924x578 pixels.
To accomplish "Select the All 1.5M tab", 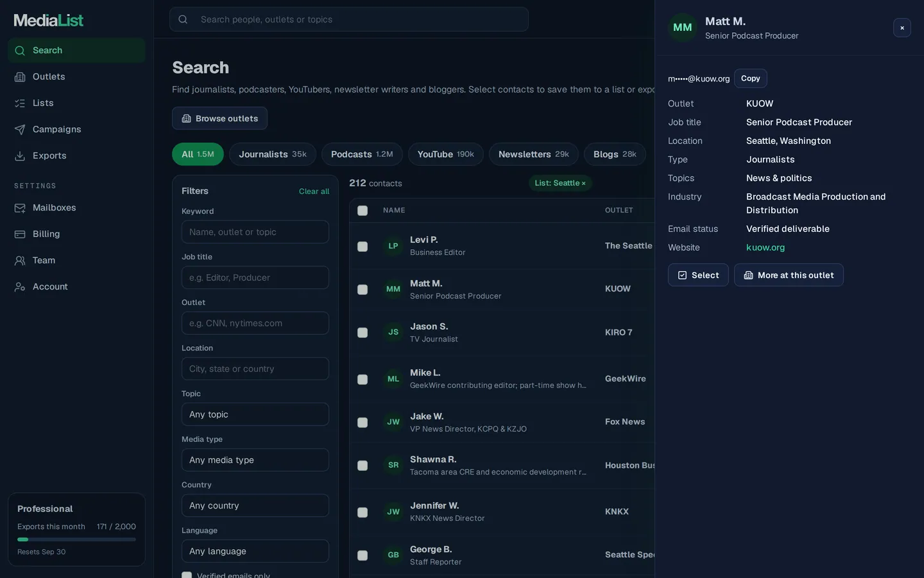I will [198, 154].
